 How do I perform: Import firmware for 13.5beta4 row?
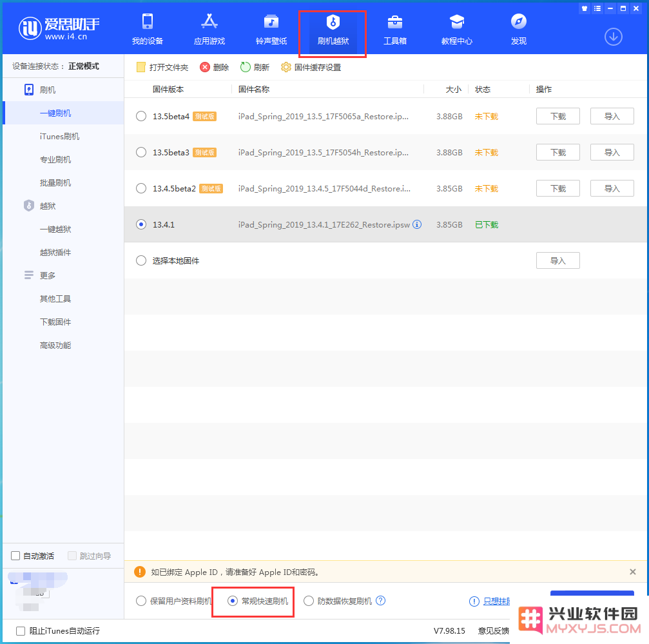(x=612, y=116)
